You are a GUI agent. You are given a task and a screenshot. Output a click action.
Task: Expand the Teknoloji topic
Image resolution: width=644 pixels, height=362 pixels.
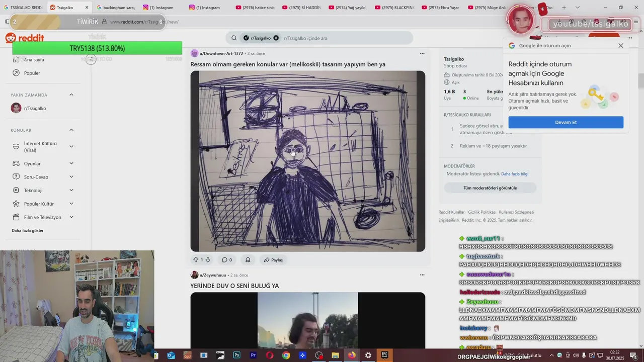[71, 190]
